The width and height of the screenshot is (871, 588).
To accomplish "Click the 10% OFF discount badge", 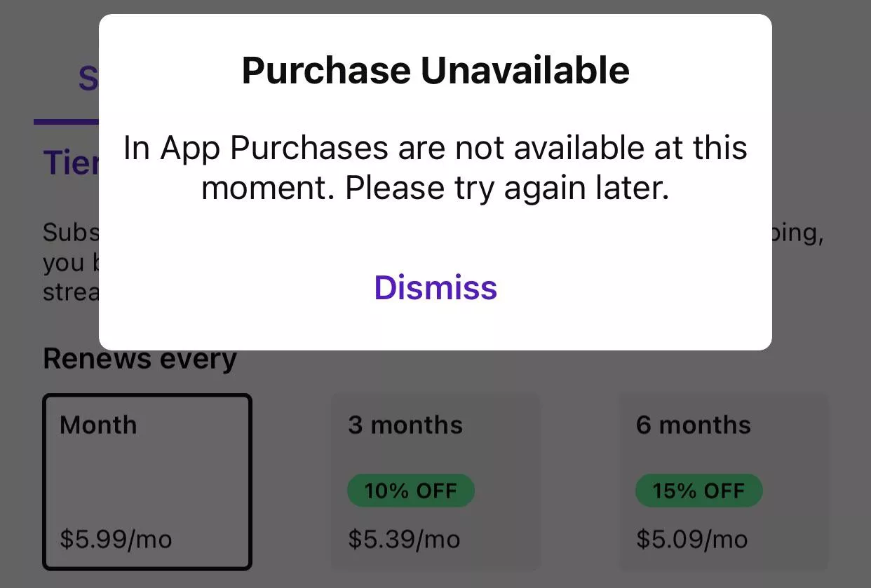I will [410, 490].
